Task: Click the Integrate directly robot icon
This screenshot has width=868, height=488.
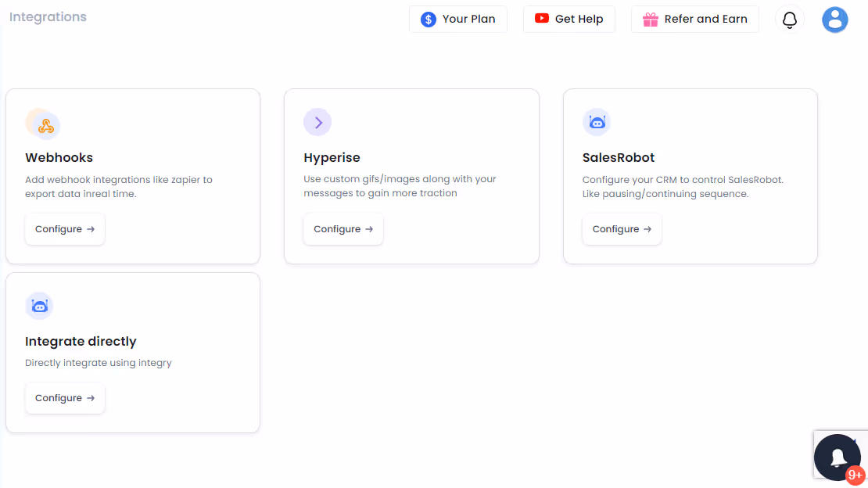Action: pyautogui.click(x=39, y=306)
